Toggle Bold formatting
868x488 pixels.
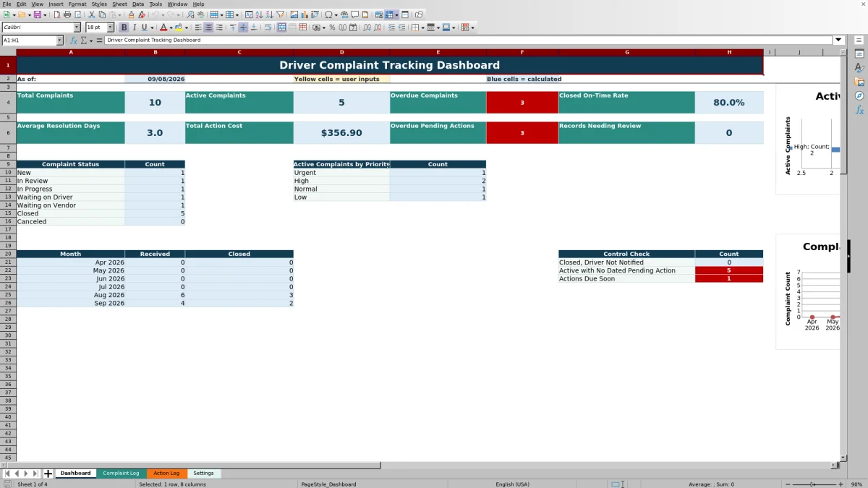pos(124,27)
